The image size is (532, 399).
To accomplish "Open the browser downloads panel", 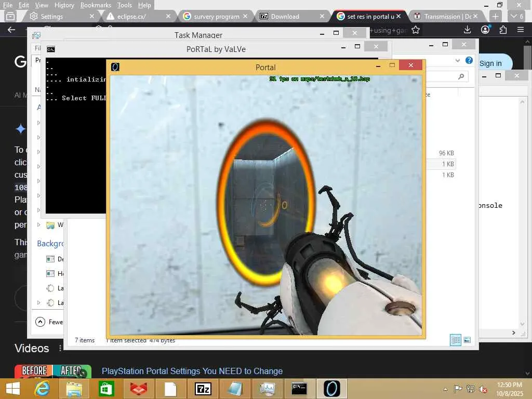I will point(467,30).
